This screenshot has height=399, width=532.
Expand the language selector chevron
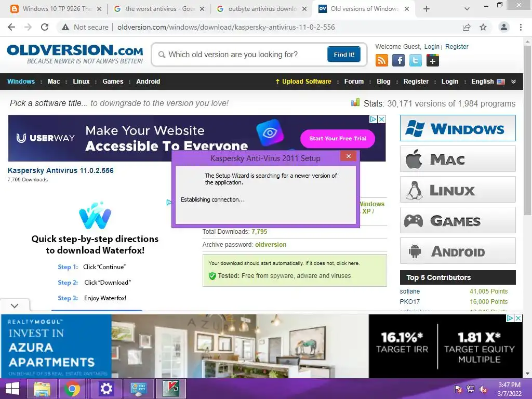tap(513, 82)
